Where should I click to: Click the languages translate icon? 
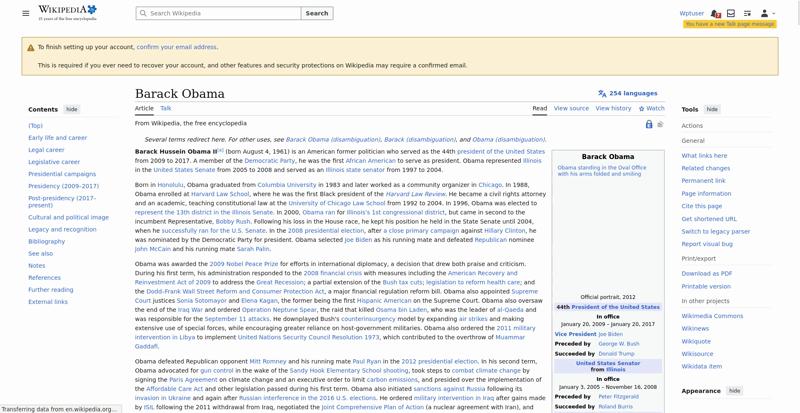pos(602,93)
